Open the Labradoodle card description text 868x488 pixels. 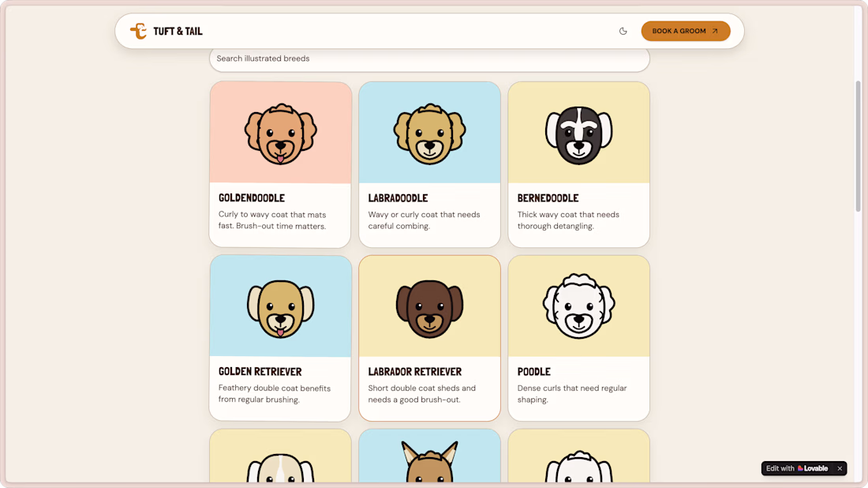click(424, 220)
